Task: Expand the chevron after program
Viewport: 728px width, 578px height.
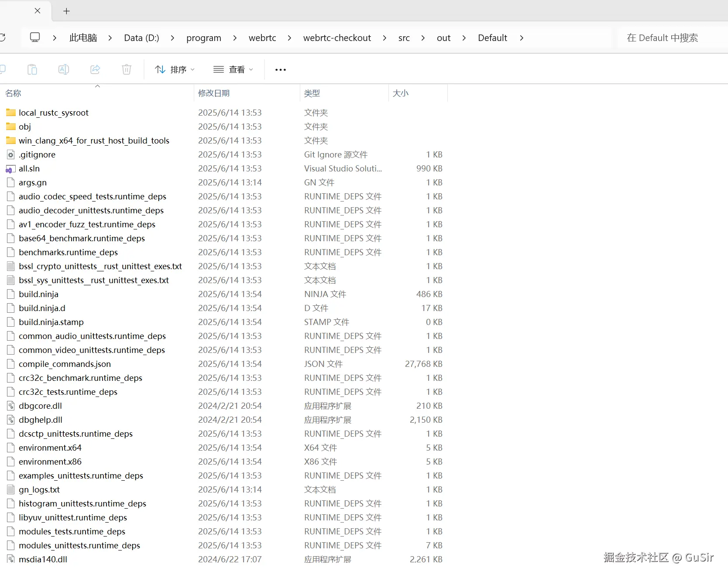Action: 235,38
